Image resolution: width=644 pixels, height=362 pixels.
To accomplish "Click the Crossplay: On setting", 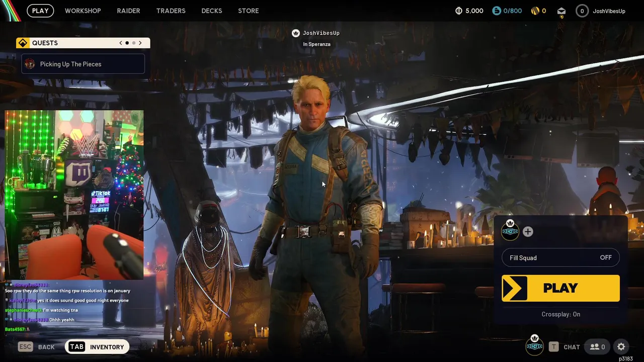I will point(560,314).
